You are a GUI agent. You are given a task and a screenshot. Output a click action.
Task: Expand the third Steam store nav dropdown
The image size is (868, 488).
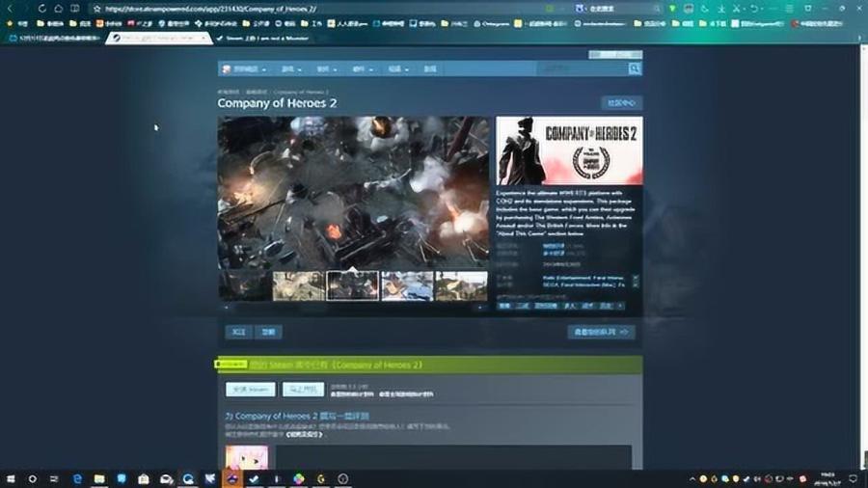327,69
